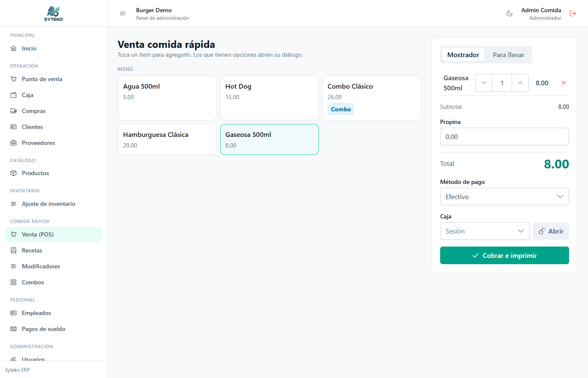Click the Abrir caja button
Screen dimensions: 588x378
coord(551,231)
